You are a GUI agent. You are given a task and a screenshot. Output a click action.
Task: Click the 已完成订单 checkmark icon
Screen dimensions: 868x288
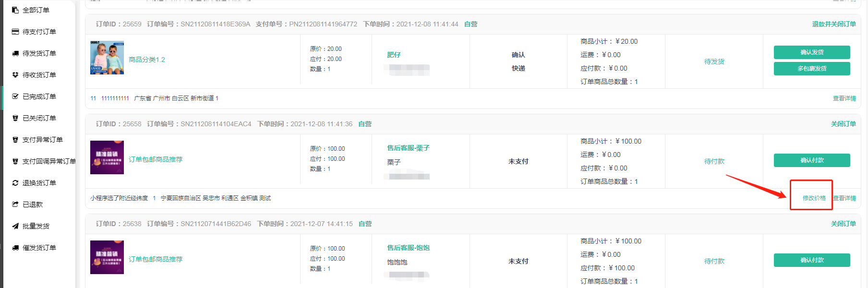pos(15,96)
